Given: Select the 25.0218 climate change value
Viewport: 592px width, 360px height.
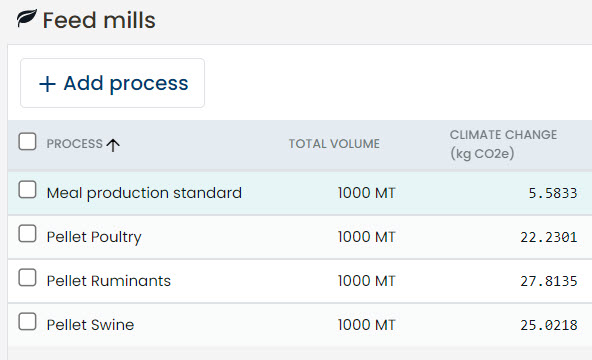Looking at the screenshot, I should tap(549, 325).
